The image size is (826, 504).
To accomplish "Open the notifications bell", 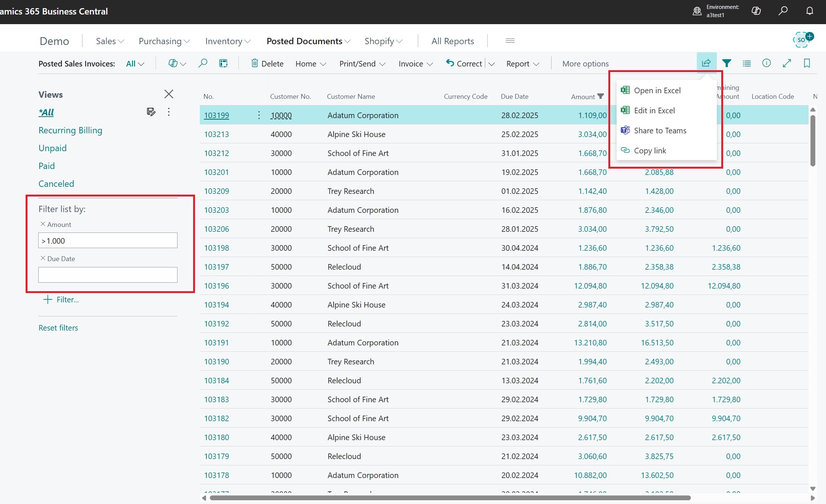I will 810,11.
